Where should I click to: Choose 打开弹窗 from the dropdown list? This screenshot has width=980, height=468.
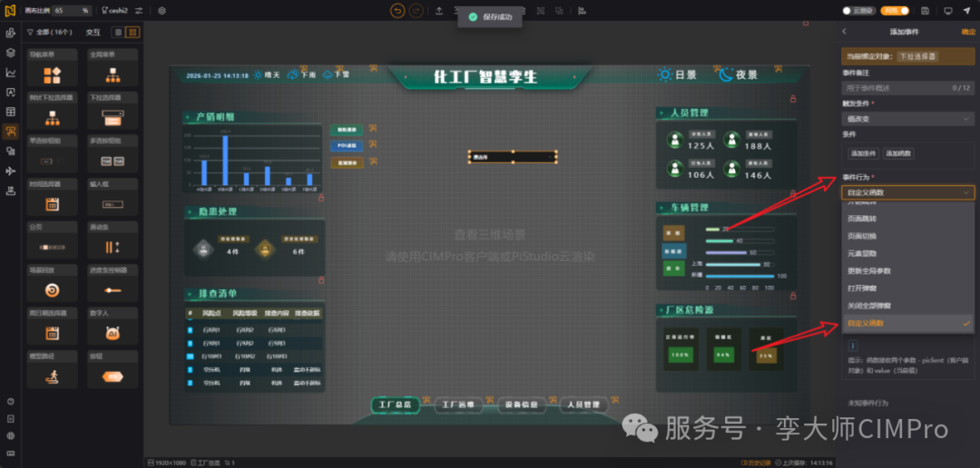click(x=906, y=288)
